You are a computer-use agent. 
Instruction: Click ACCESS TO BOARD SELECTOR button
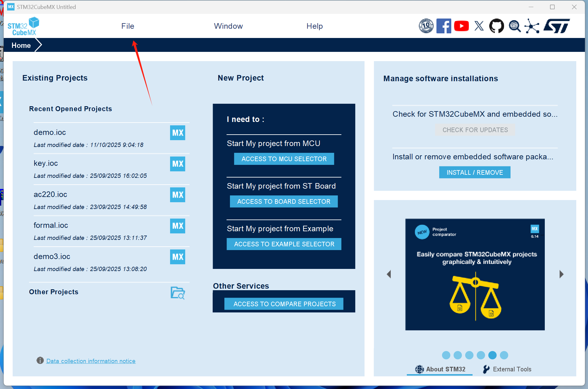coord(284,202)
